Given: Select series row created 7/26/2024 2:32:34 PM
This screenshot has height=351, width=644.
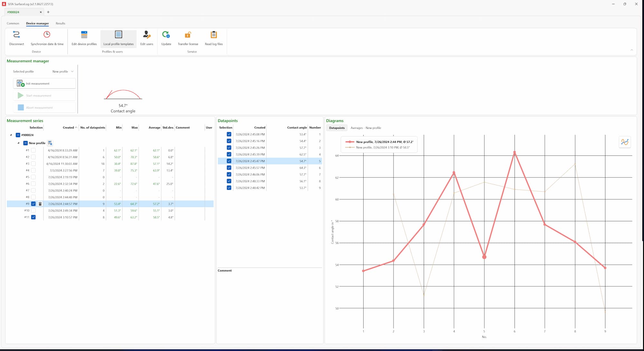Looking at the screenshot, I should 110,184.
